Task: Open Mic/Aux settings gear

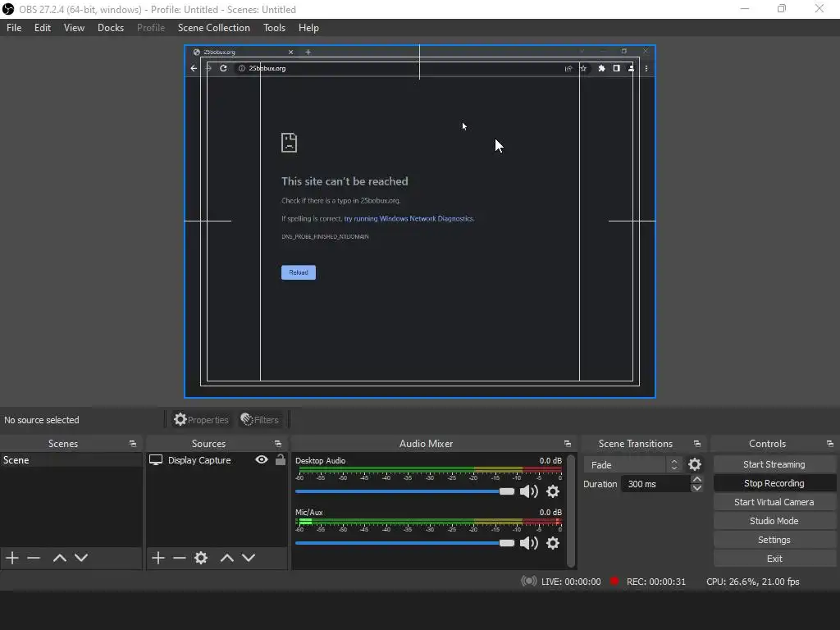Action: [x=553, y=543]
